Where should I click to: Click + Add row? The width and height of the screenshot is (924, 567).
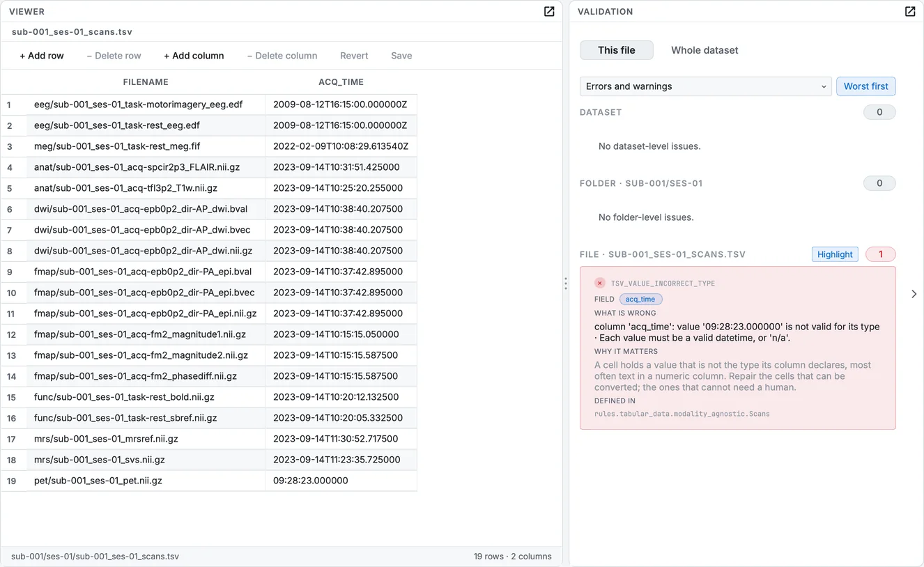pos(42,56)
